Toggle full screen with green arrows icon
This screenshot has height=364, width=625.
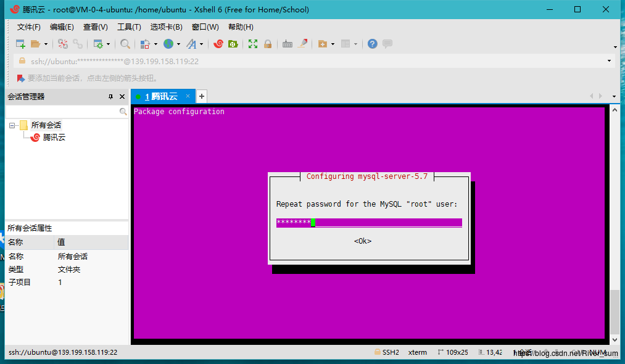click(x=253, y=44)
